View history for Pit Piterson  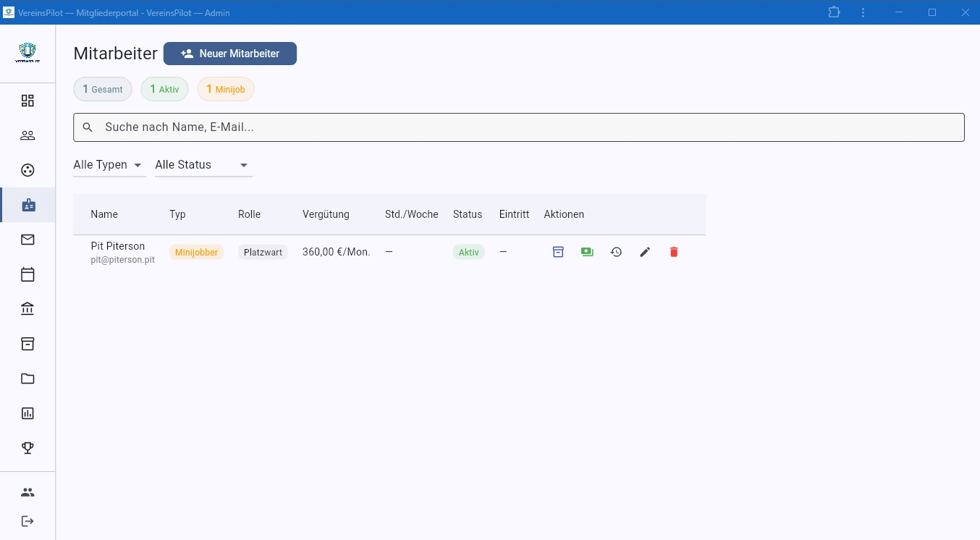click(616, 252)
